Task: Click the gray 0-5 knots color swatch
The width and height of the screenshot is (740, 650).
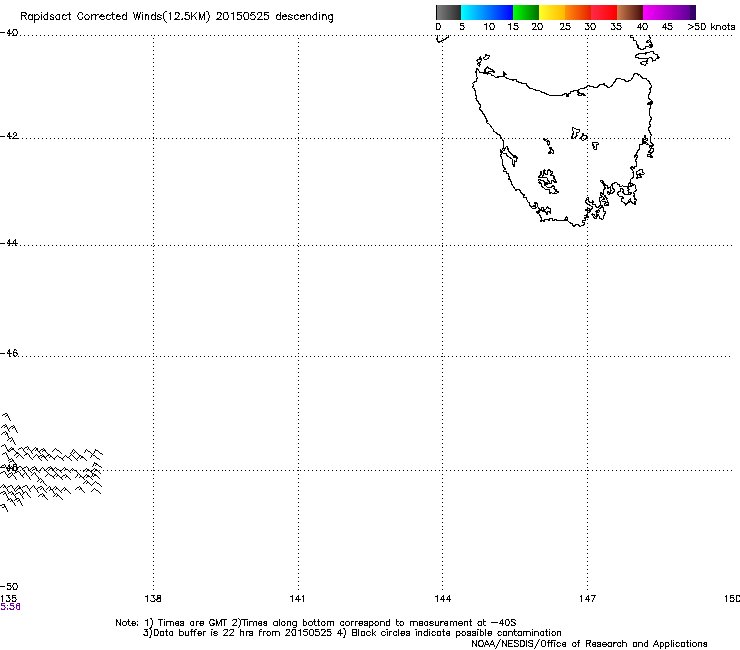Action: (x=448, y=12)
